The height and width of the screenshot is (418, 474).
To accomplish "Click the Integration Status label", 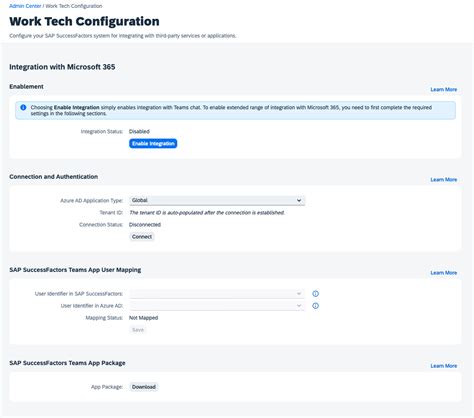I will click(102, 132).
